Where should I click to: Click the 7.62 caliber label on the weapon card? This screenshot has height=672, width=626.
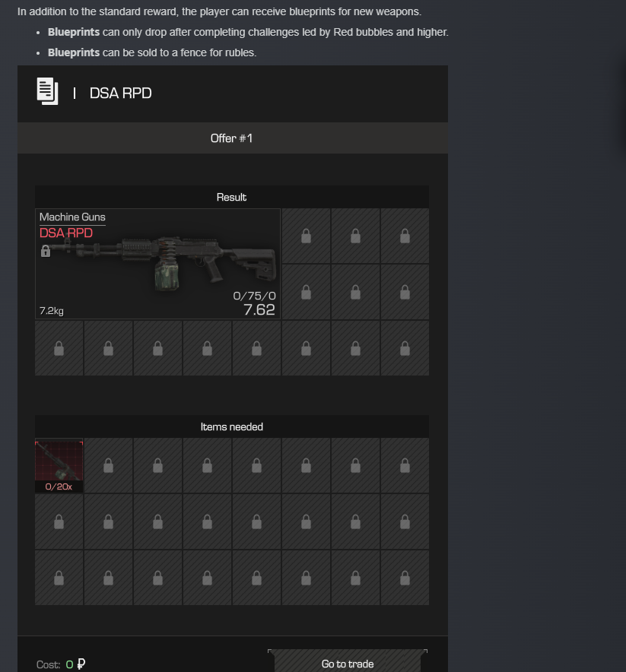point(259,309)
